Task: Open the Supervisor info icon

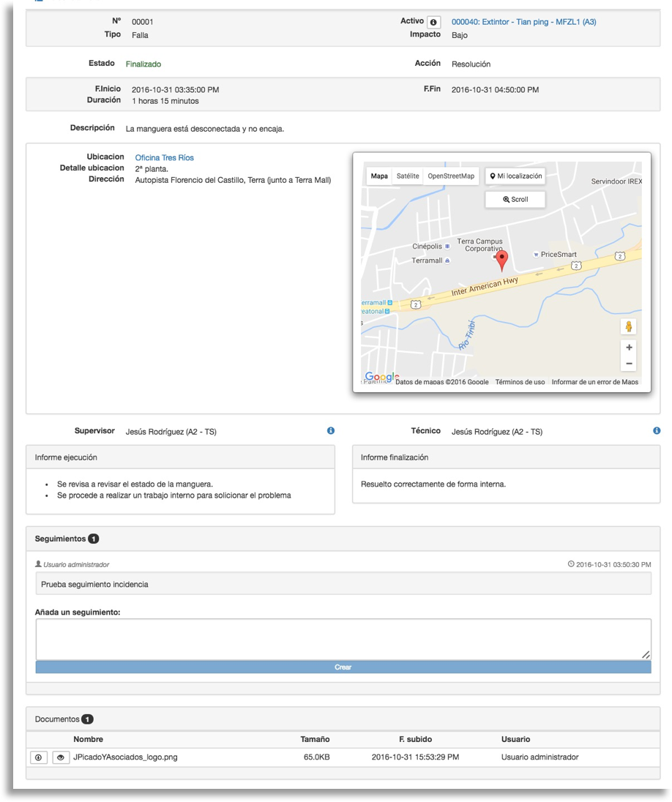Action: 331,431
